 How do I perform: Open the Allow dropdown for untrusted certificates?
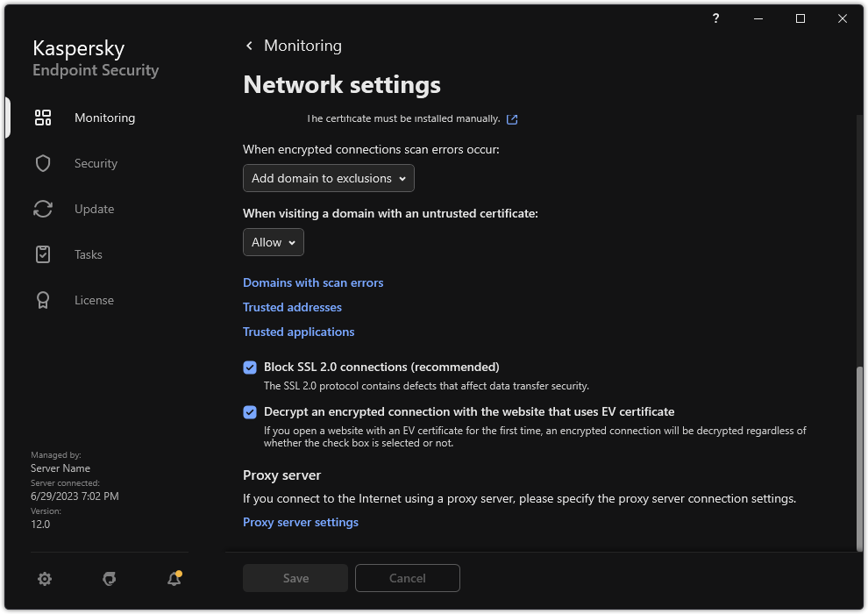click(x=273, y=242)
